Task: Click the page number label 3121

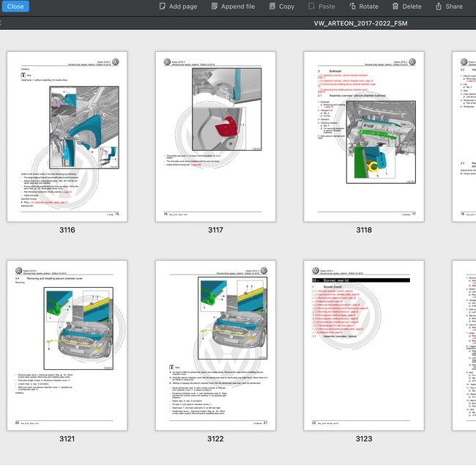Action: click(67, 439)
